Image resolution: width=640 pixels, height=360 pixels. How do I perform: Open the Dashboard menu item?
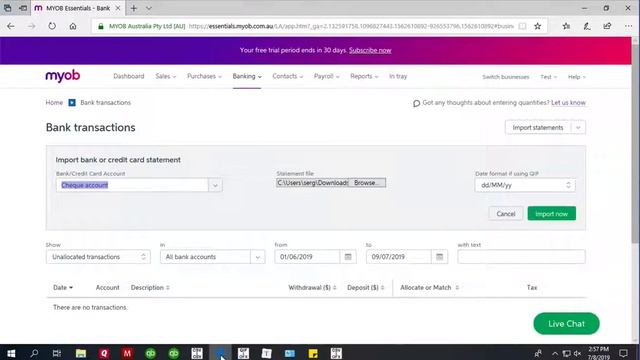pyautogui.click(x=129, y=76)
